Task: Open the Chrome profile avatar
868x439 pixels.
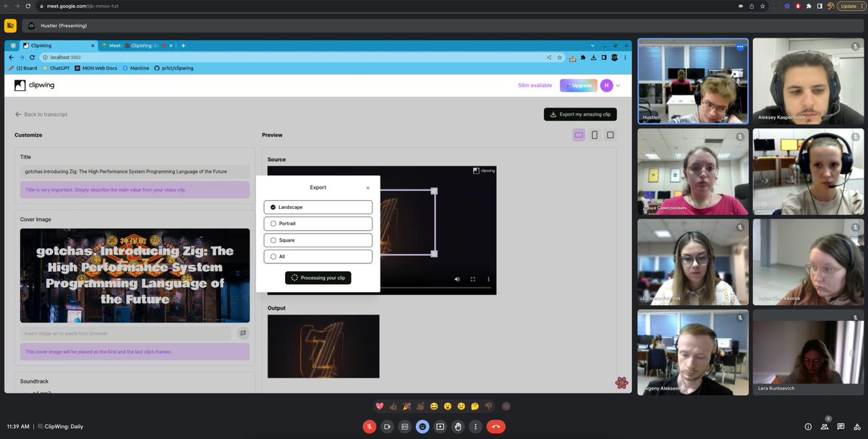Action: tap(830, 6)
